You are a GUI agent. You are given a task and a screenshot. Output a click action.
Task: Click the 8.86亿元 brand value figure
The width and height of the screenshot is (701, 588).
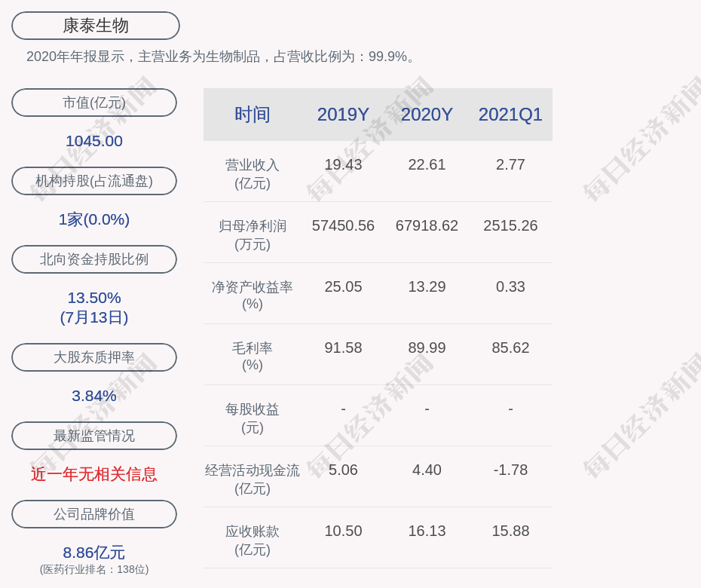94,553
